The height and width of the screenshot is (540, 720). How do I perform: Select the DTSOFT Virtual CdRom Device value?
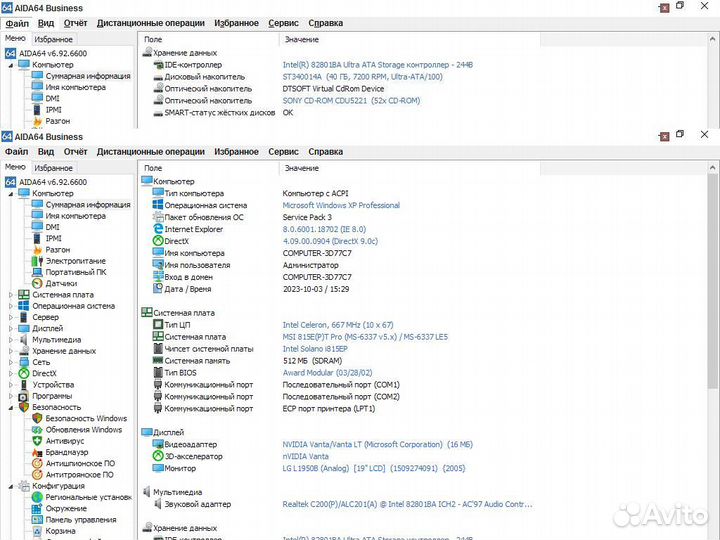click(x=333, y=89)
